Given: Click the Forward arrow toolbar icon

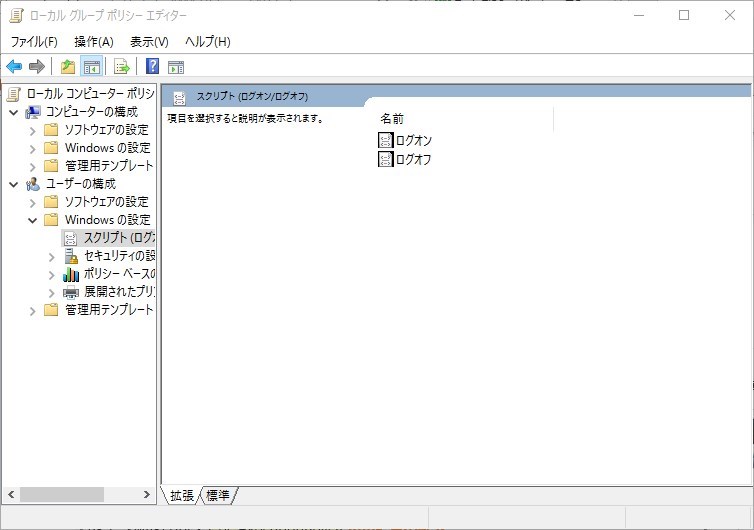Looking at the screenshot, I should (x=37, y=66).
